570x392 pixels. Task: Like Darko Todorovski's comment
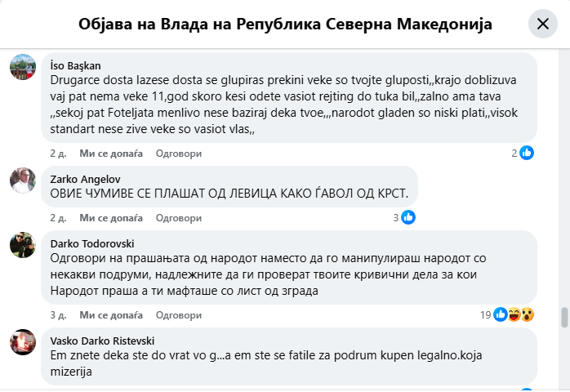(x=111, y=314)
